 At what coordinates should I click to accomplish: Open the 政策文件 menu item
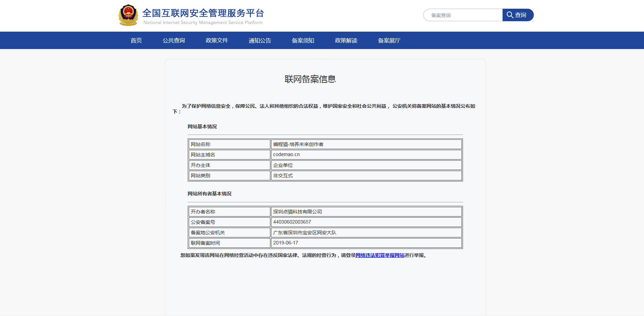[217, 40]
